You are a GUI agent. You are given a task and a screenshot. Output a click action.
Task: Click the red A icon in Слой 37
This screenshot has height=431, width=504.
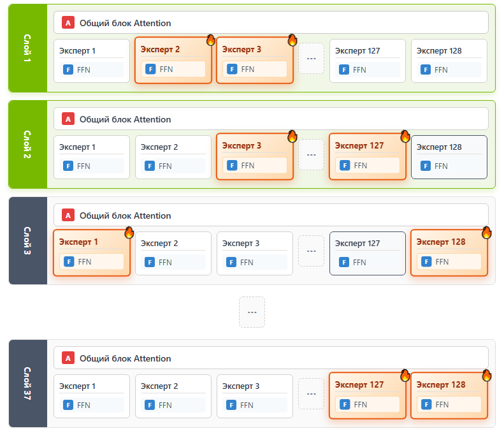tap(68, 358)
